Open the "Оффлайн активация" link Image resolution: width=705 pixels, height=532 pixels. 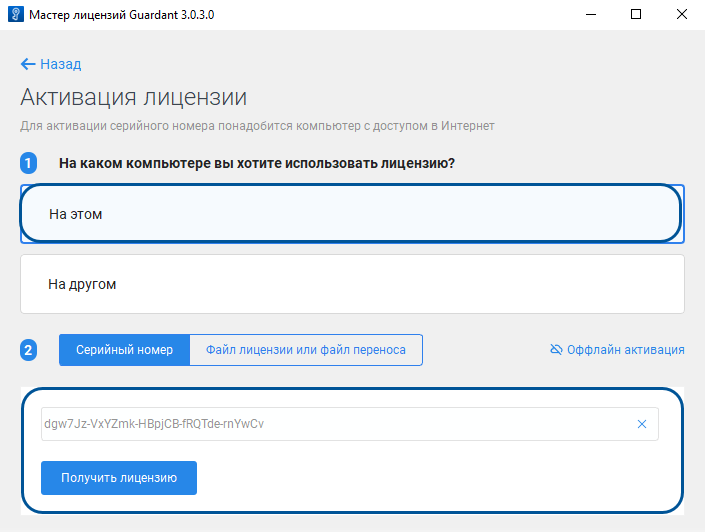click(625, 350)
